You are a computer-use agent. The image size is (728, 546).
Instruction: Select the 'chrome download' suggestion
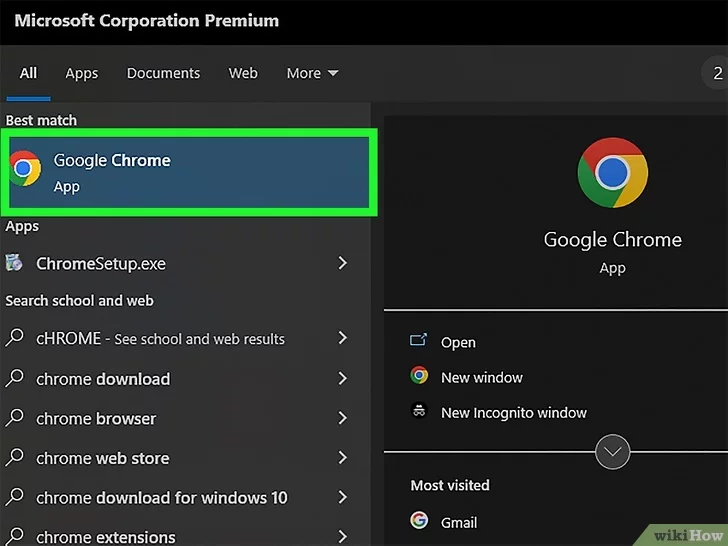(x=185, y=378)
